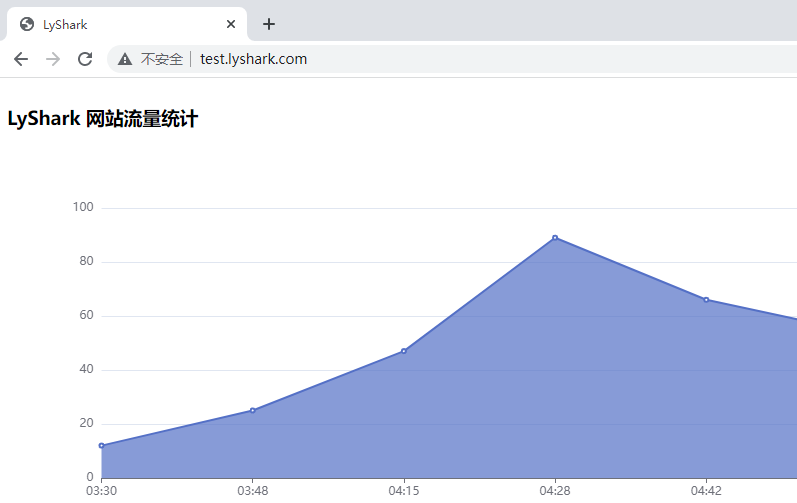The image size is (797, 503).
Task: Reload the test.lyshark.com page
Action: tap(85, 59)
